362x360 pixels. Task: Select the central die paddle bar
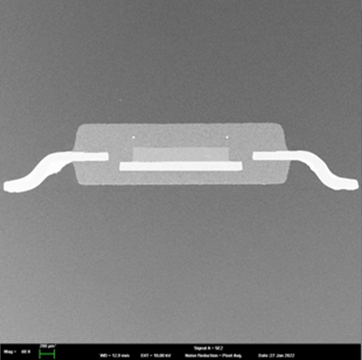coord(181,166)
